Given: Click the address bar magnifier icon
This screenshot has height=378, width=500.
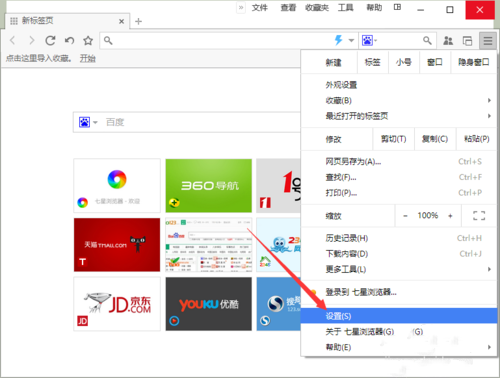Looking at the screenshot, I should click(x=108, y=41).
